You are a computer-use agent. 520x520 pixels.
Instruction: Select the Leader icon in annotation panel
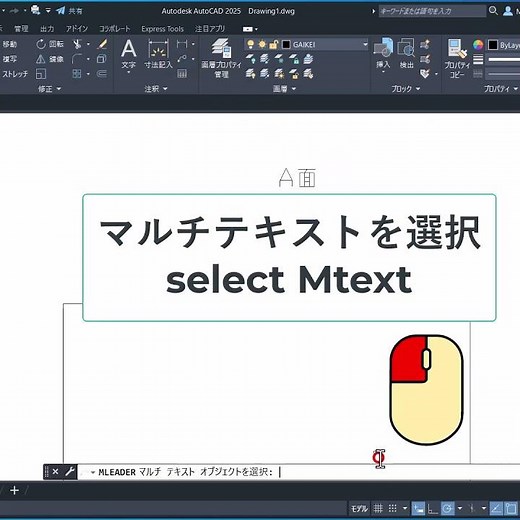tap(182, 59)
